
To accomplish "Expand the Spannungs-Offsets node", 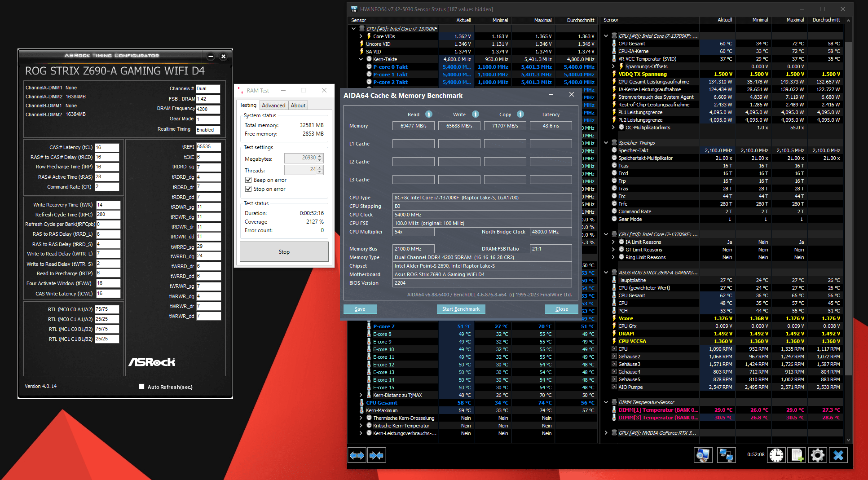I will point(613,66).
